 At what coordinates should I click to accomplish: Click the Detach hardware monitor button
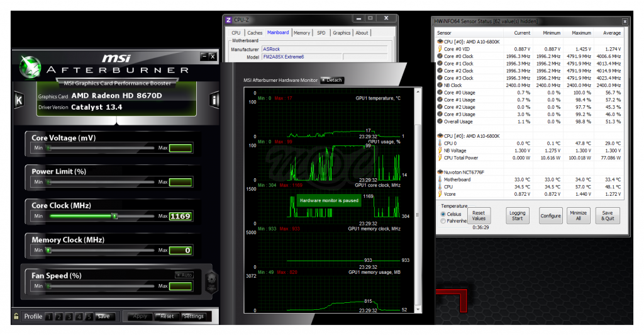332,80
